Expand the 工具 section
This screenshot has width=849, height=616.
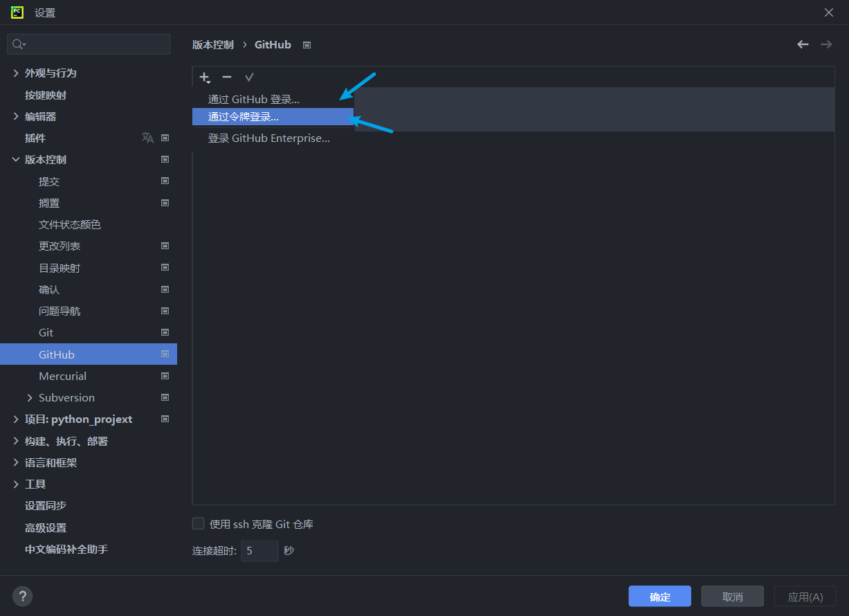point(16,484)
